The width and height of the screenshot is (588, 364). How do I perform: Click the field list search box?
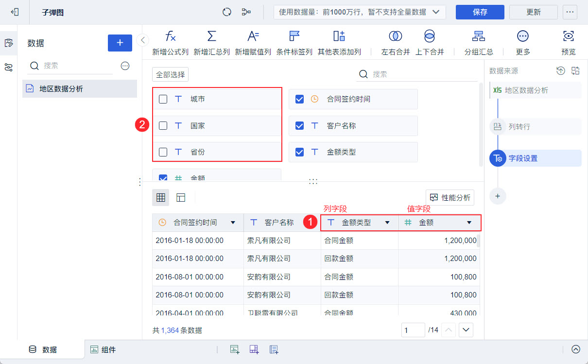418,74
